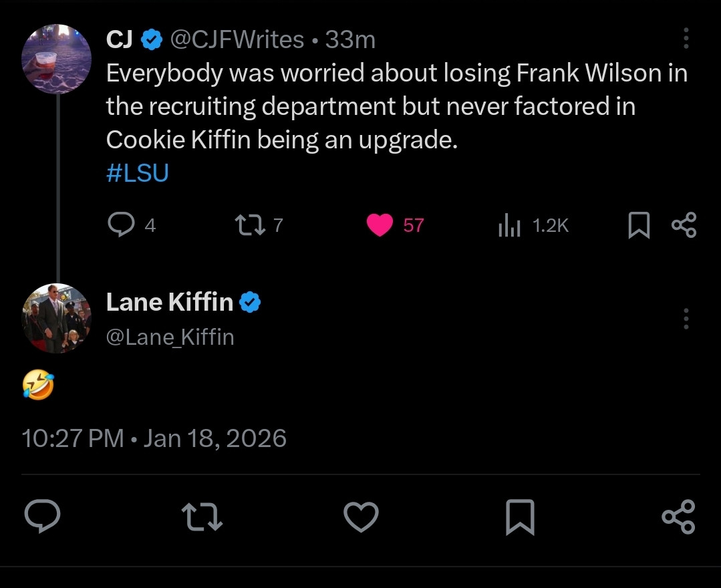
Task: Open Lane Kiffin's profile picture
Action: click(56, 318)
